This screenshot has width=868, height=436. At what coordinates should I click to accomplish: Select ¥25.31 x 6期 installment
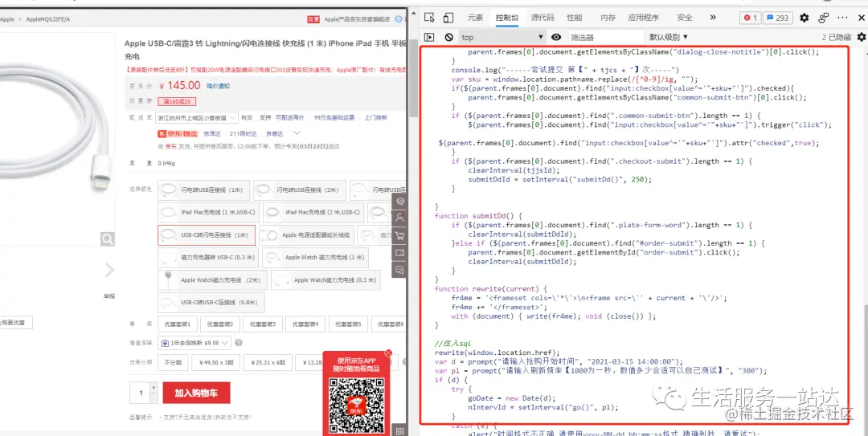(x=268, y=364)
